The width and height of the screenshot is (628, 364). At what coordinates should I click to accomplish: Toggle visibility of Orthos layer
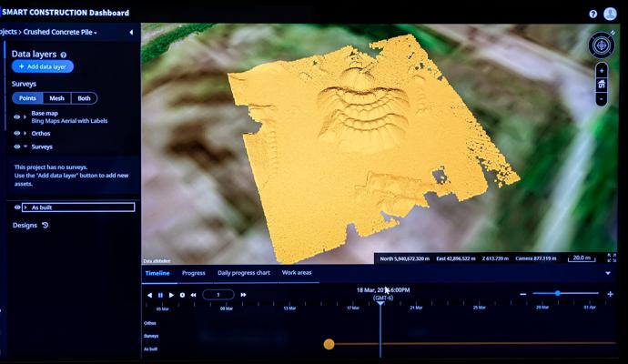click(16, 133)
